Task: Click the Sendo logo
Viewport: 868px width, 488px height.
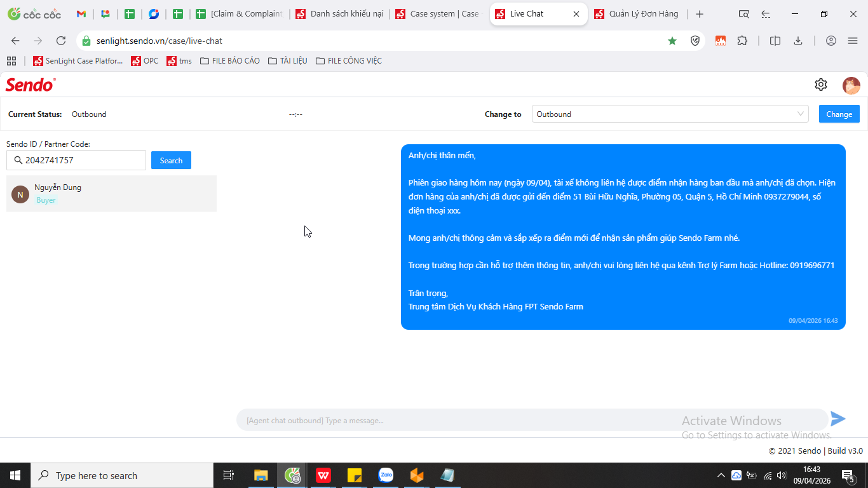Action: point(31,85)
